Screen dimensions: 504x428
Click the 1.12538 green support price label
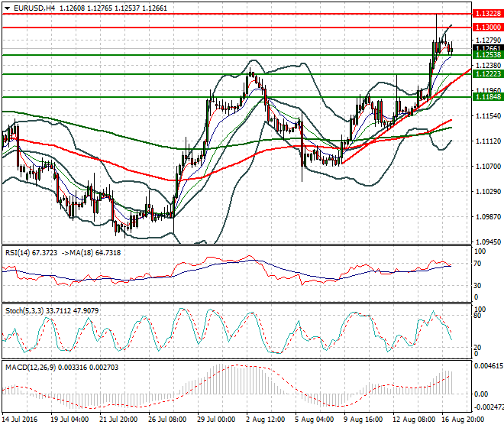pyautogui.click(x=488, y=55)
